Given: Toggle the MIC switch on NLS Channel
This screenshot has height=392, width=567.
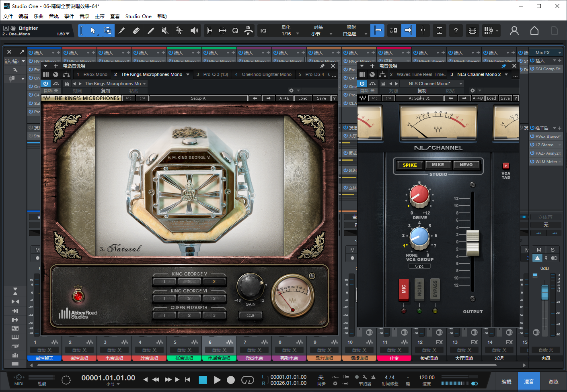Looking at the screenshot, I should click(404, 289).
